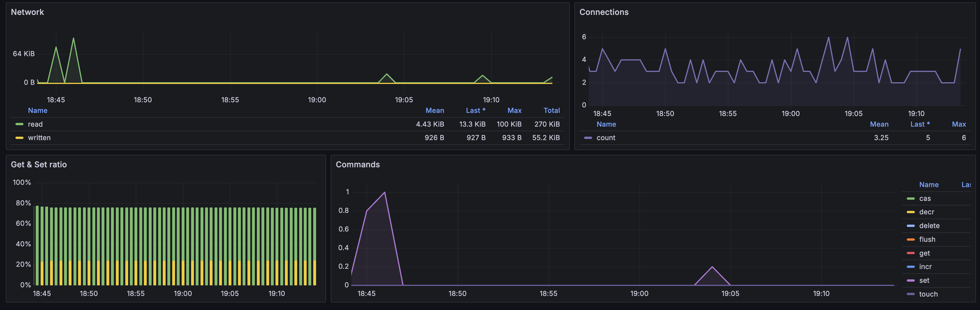Click the yellow written series color swatch
Screen dimensions: 980x310
click(x=19, y=138)
